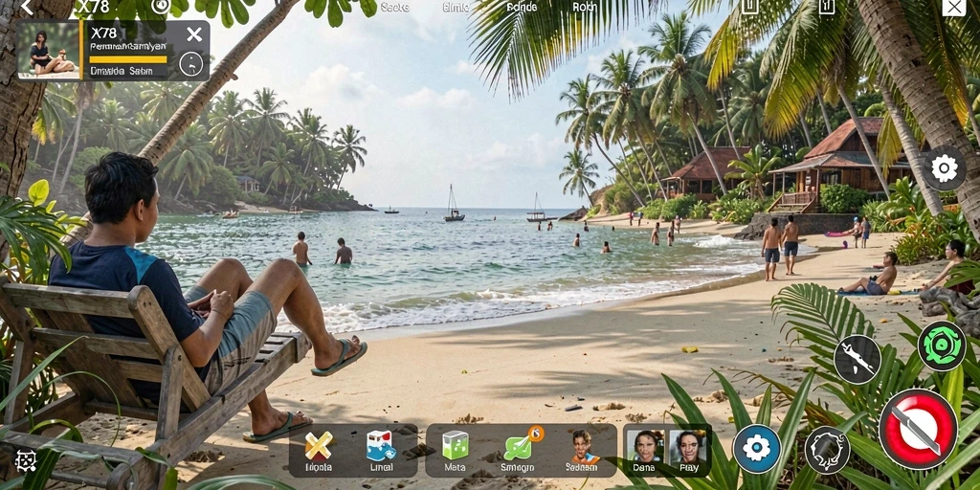Tap the circular icon beside the top X78 title

coord(161,7)
